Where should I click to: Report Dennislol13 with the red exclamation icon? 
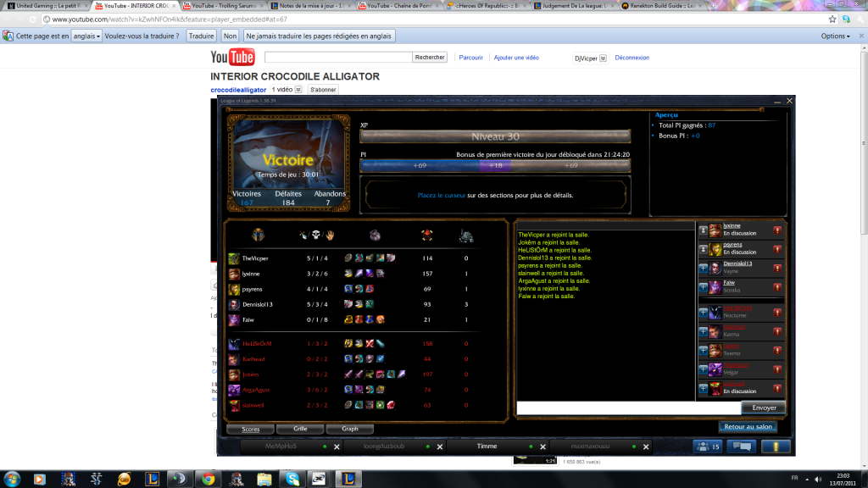[777, 269]
